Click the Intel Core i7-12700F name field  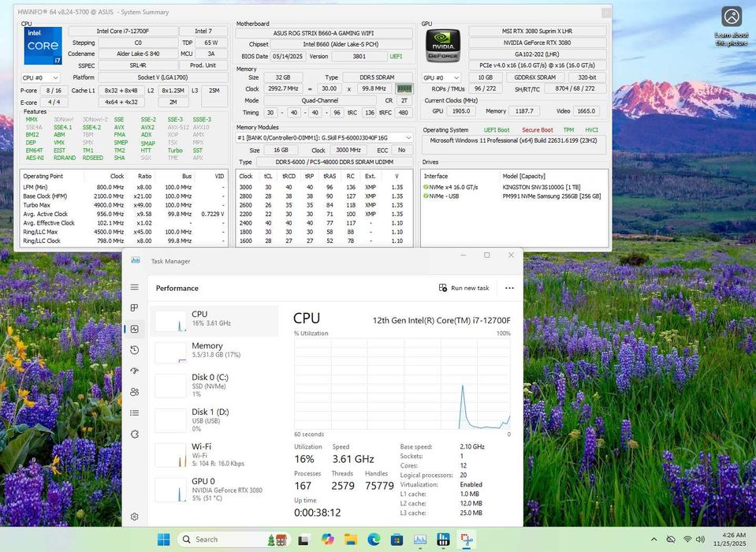point(123,31)
